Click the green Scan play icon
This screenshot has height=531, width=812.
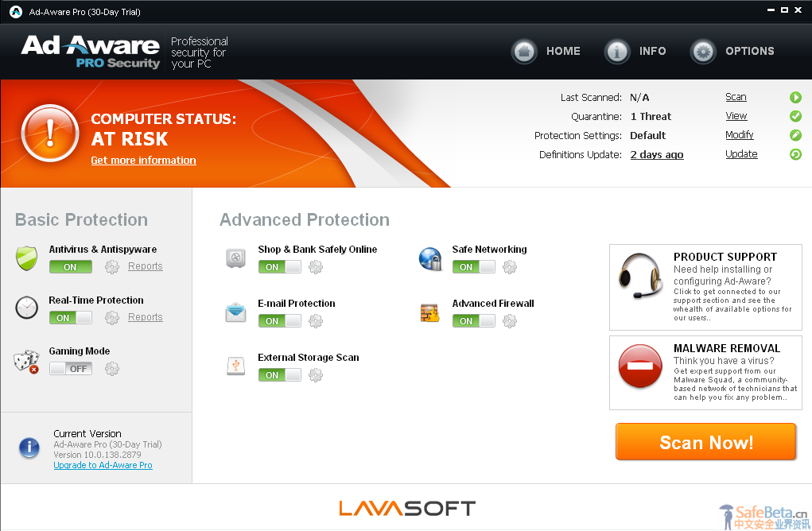pos(795,97)
